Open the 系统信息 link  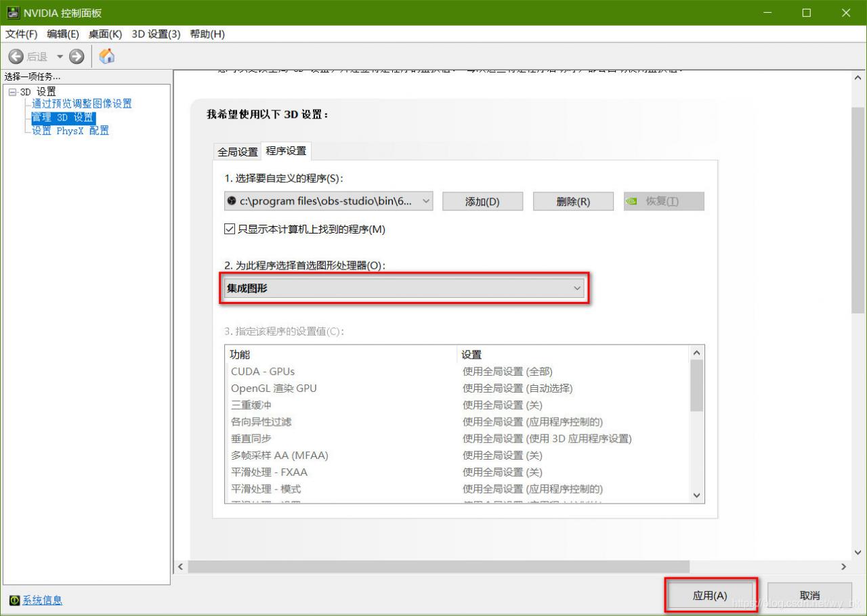43,600
